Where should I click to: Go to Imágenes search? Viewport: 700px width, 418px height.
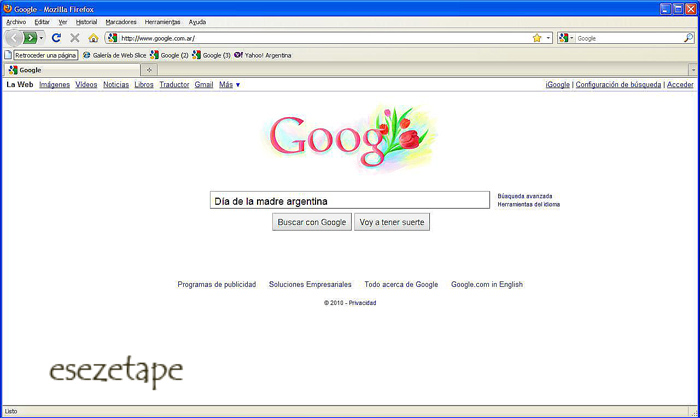click(x=54, y=84)
